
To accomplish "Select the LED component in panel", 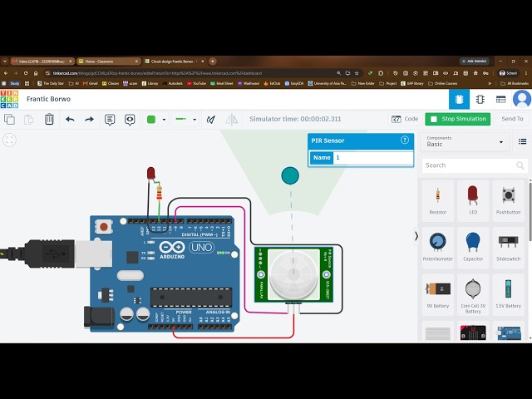I will point(473,200).
